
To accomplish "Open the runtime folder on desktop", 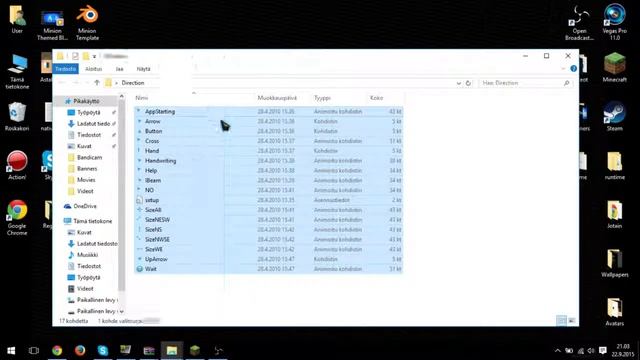I will tap(614, 166).
